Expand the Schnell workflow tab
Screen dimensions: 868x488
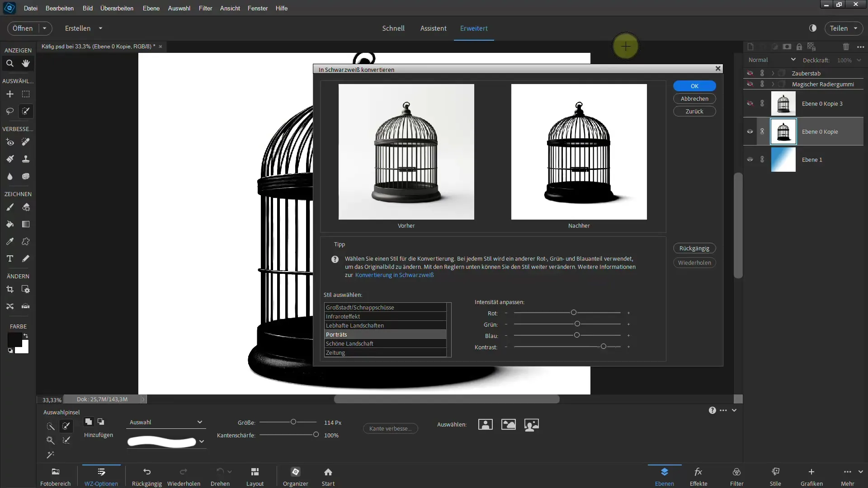click(393, 28)
